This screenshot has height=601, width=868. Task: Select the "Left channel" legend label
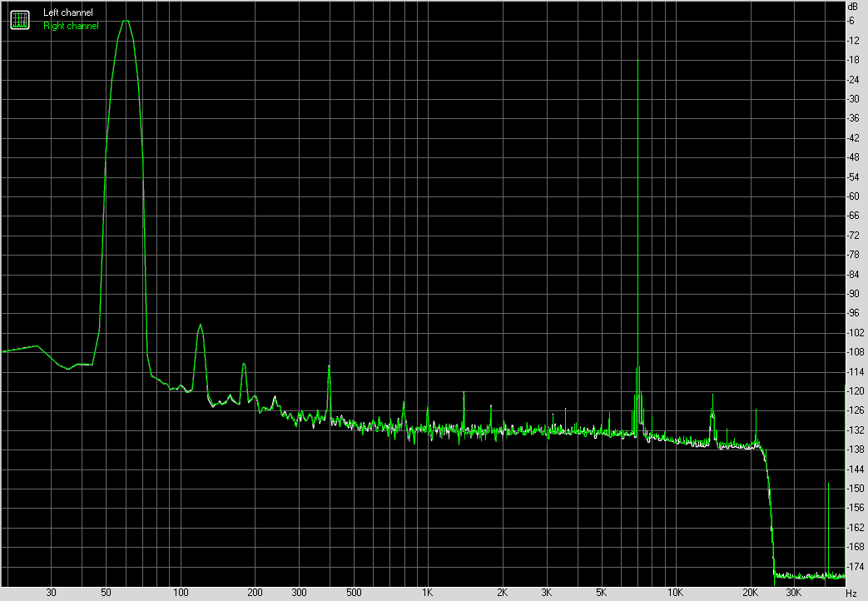(68, 12)
